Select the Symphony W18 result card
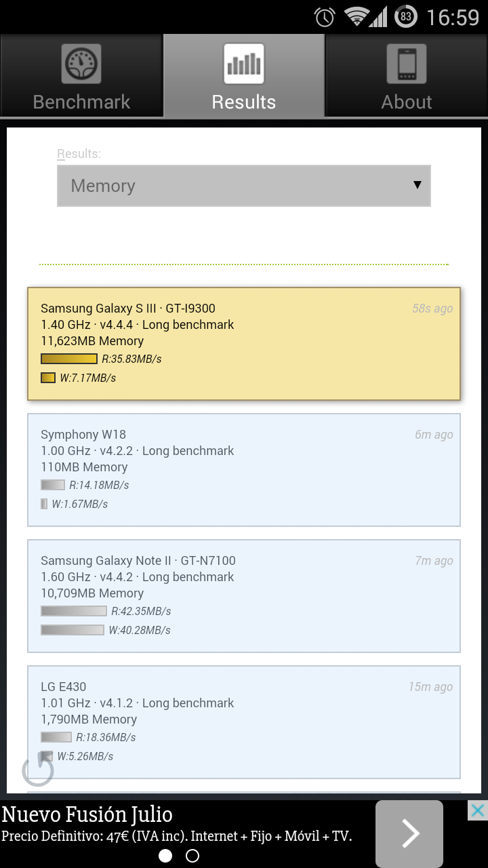 (x=244, y=469)
